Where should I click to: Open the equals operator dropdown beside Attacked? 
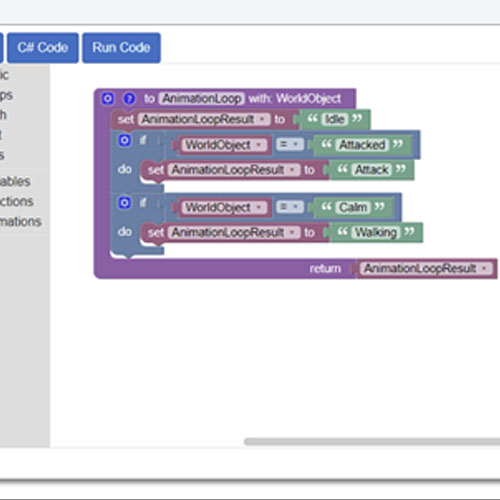click(x=290, y=145)
